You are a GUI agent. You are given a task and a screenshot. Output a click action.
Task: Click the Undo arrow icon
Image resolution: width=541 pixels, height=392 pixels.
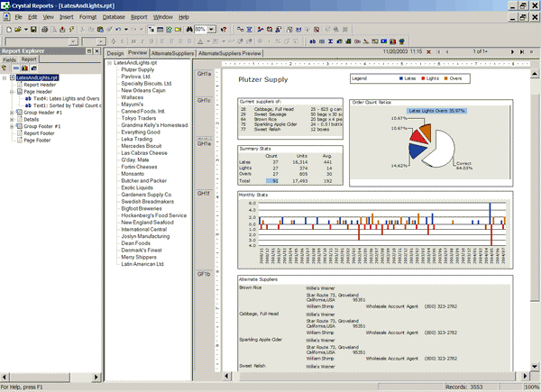118,30
